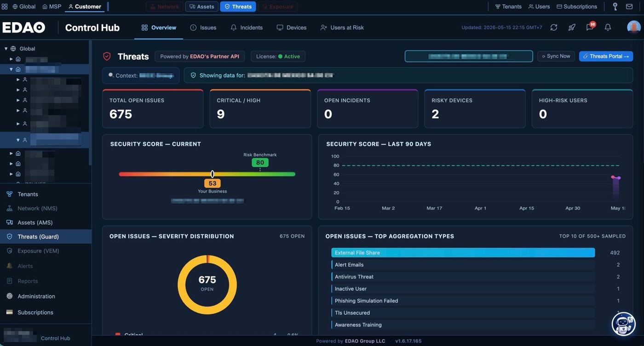The image size is (644, 346).
Task: Open the Assets module in the top bar
Action: pos(202,6)
